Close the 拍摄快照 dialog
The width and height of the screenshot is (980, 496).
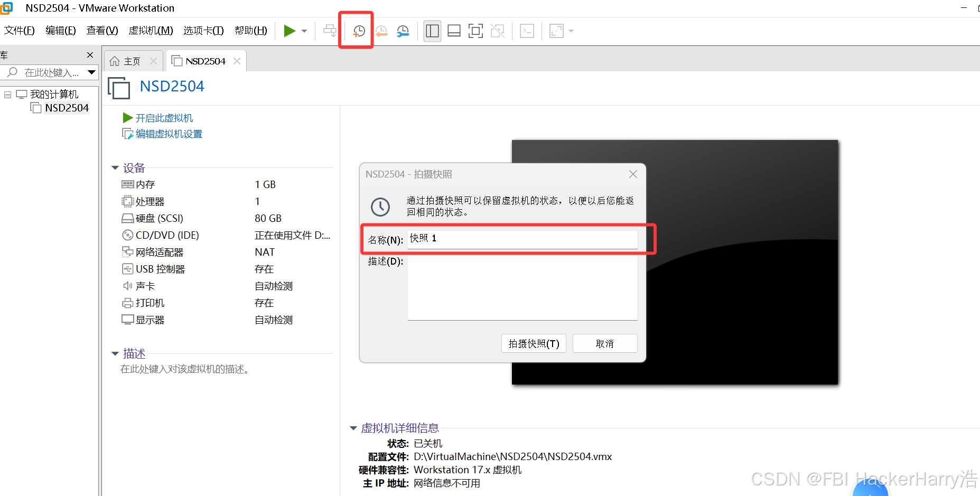click(633, 174)
